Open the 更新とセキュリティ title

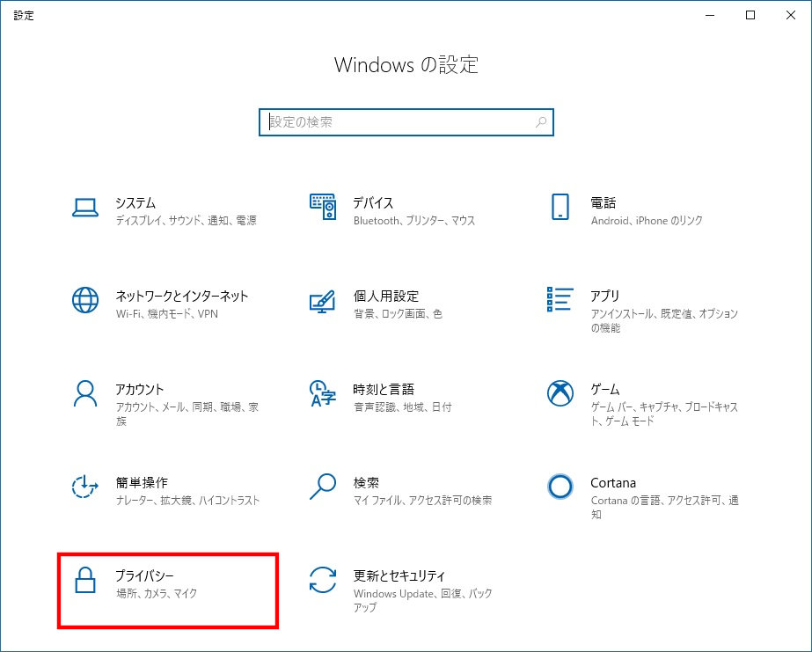point(399,575)
